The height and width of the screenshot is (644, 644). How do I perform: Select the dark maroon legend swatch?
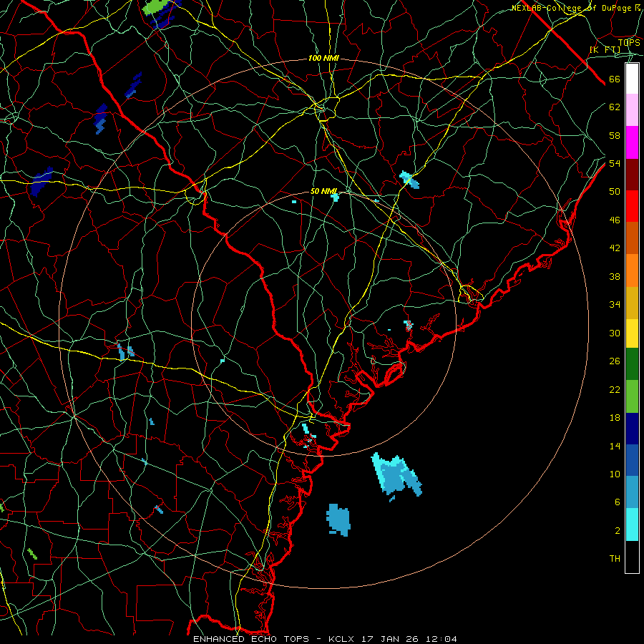[x=632, y=175]
